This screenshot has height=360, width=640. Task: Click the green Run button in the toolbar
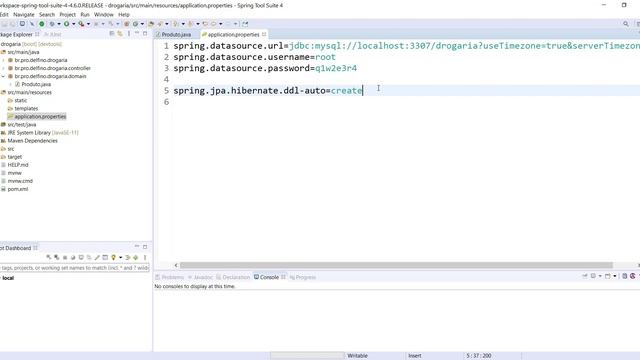(42, 24)
